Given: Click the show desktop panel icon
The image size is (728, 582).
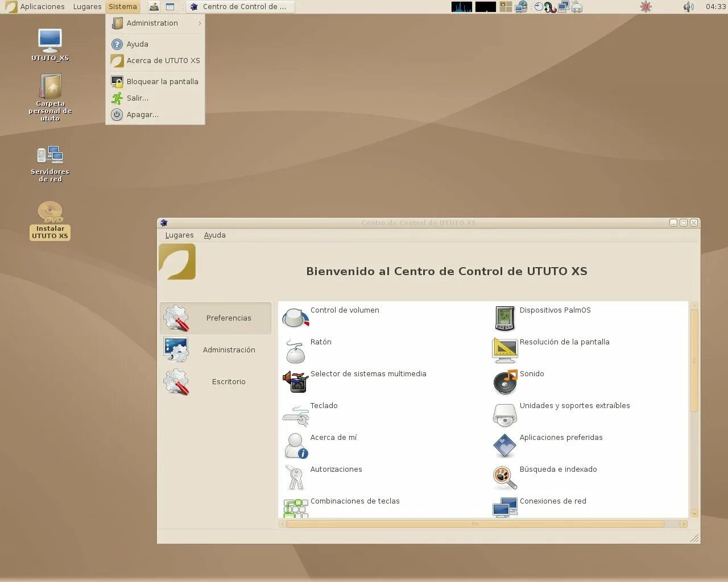Looking at the screenshot, I should click(x=154, y=7).
